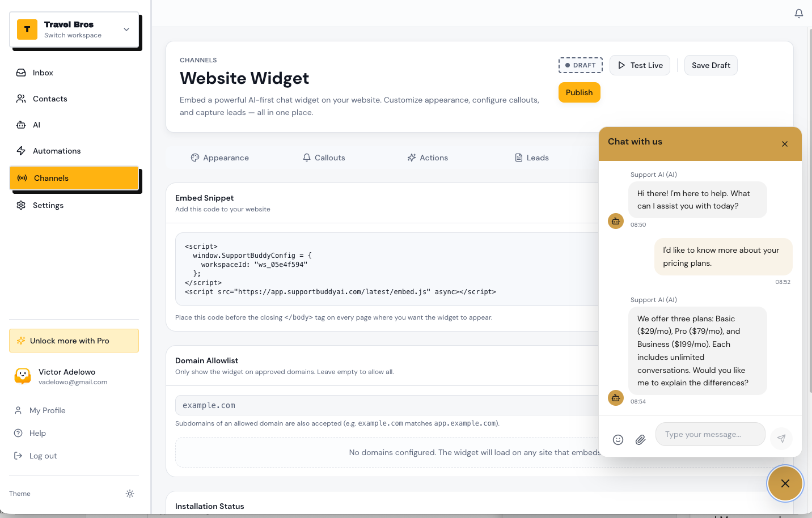Click the pricing plans user message bubble
This screenshot has height=518, width=812.
point(724,257)
